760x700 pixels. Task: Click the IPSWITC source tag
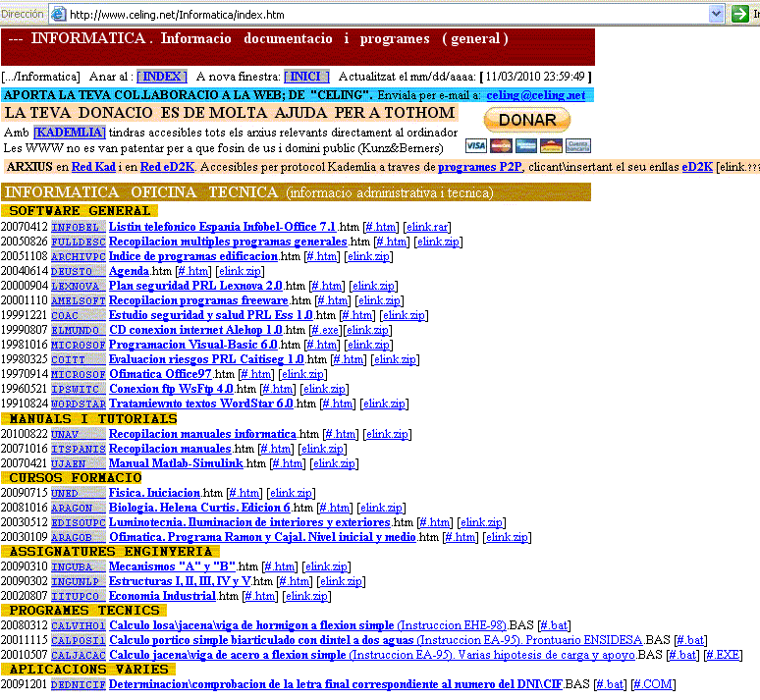78,389
